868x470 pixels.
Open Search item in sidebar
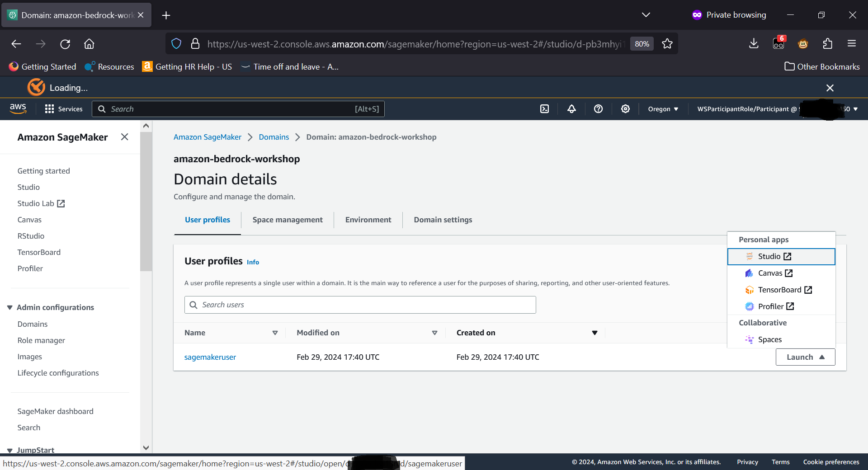click(x=29, y=428)
